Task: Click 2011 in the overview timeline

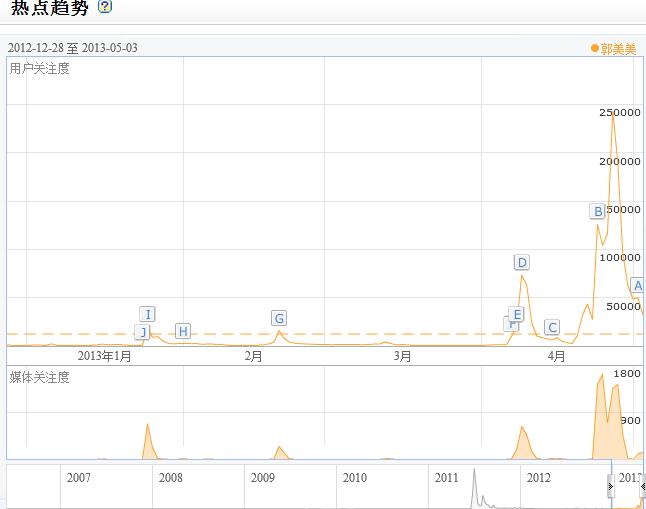Action: click(446, 478)
